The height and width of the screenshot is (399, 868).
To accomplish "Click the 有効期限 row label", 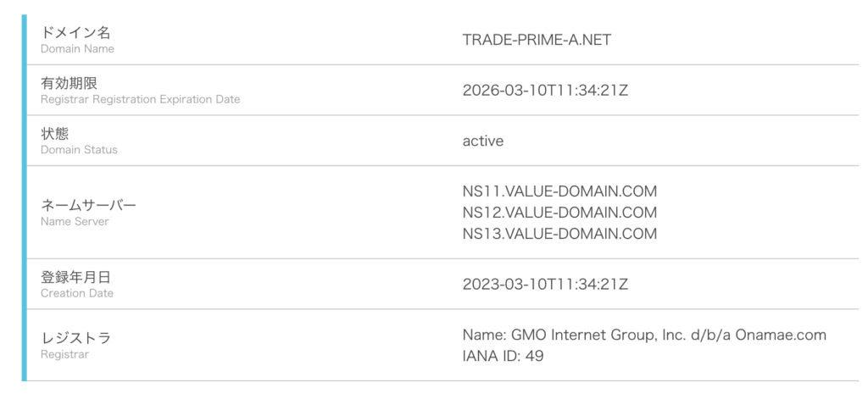I will [x=69, y=83].
